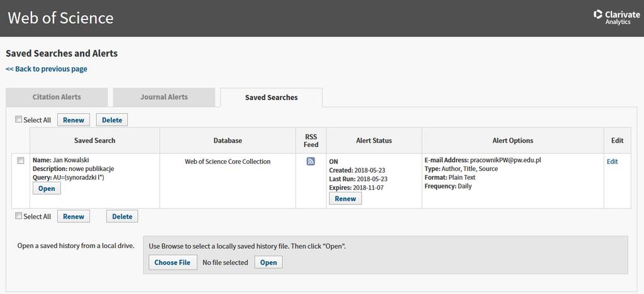The image size is (644, 294).
Task: Click the 'Type: Author, Title, Source' text
Action: 461,168
